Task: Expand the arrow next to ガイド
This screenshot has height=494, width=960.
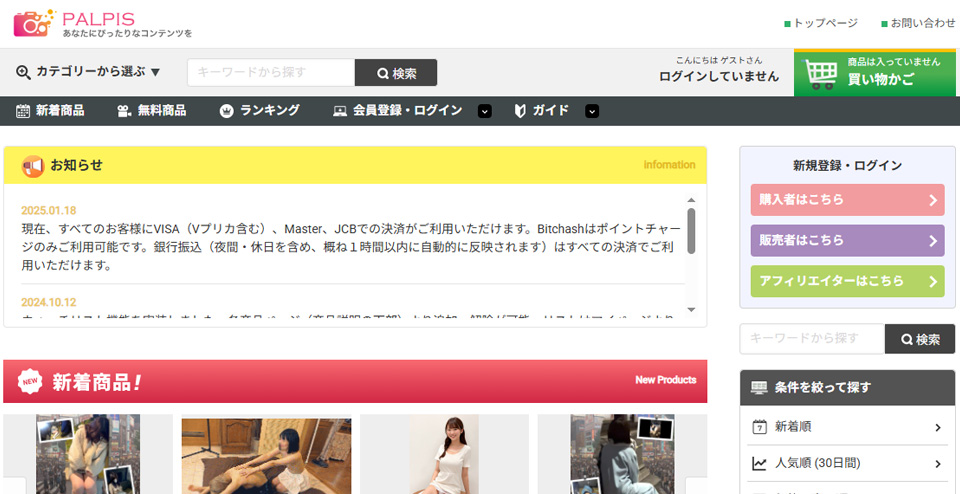Action: coord(591,111)
